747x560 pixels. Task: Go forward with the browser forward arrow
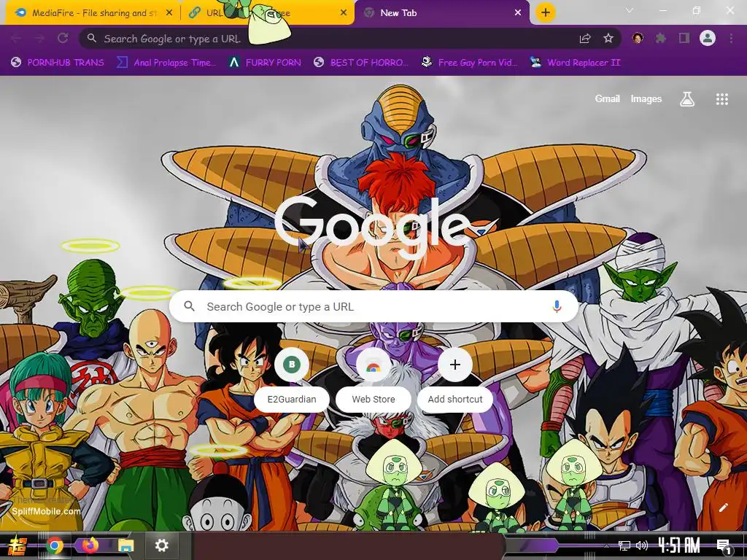(x=39, y=39)
